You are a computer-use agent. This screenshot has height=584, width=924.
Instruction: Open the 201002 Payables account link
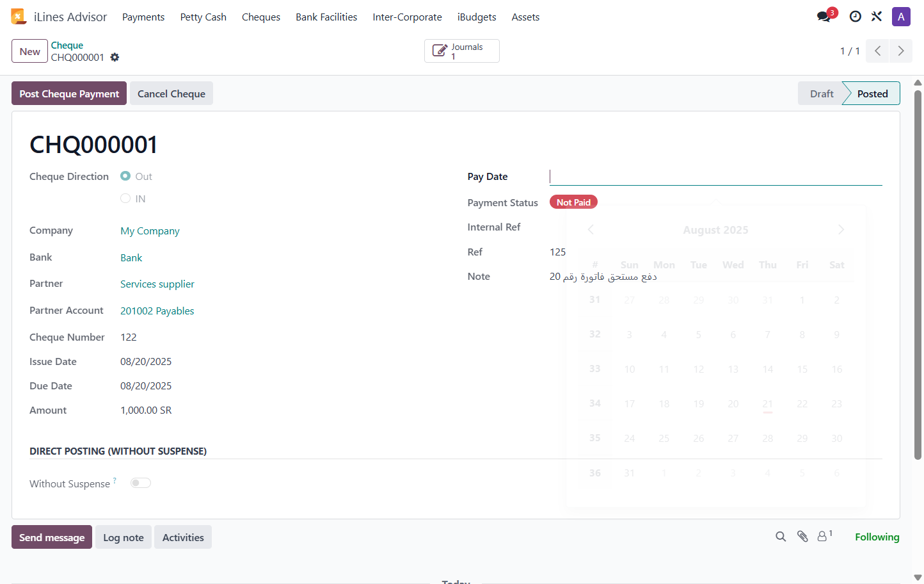click(x=157, y=311)
